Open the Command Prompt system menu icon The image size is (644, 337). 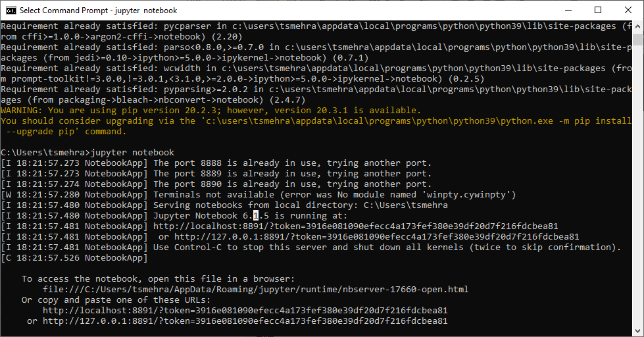tap(11, 11)
